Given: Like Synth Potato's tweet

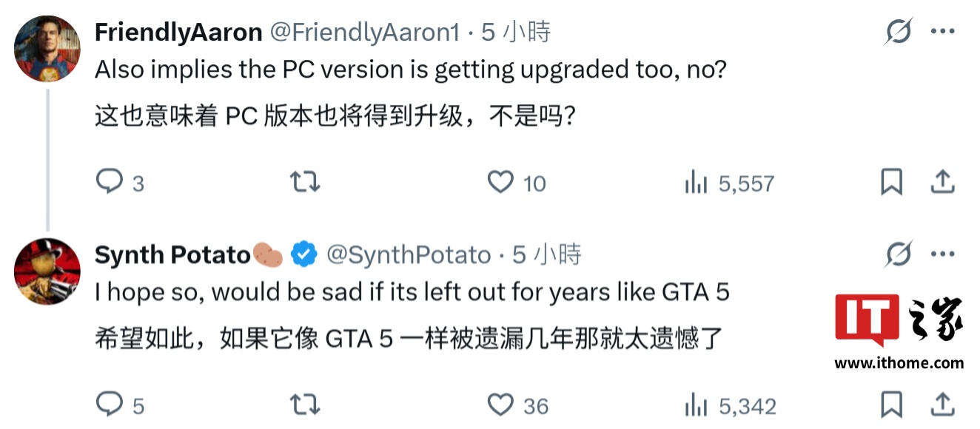Looking at the screenshot, I should 501,404.
